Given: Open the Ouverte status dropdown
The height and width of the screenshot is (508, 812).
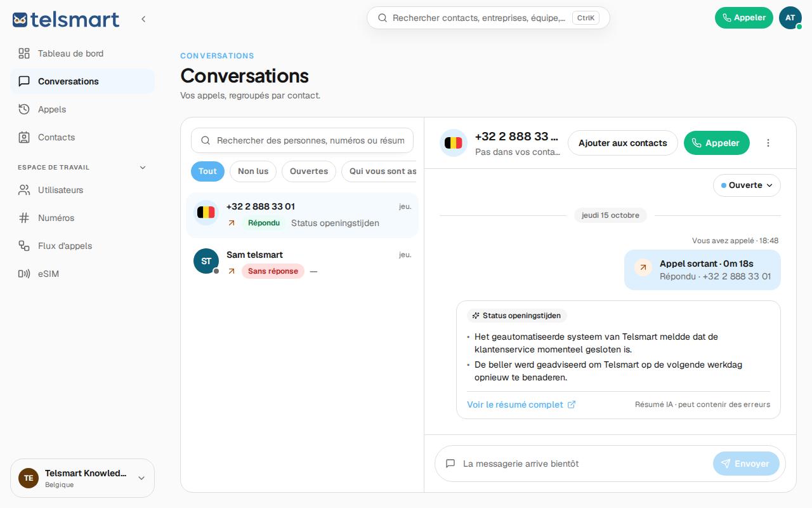Looking at the screenshot, I should tap(747, 185).
